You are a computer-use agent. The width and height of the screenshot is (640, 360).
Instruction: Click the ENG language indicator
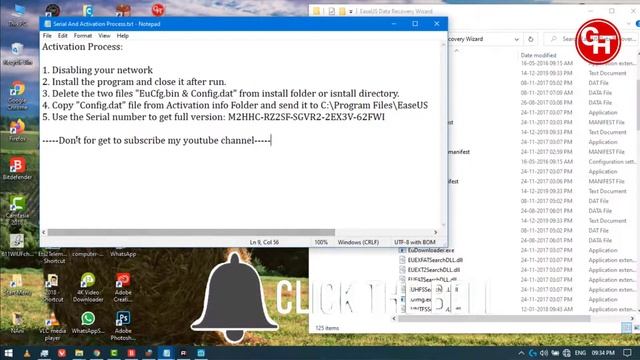click(580, 353)
